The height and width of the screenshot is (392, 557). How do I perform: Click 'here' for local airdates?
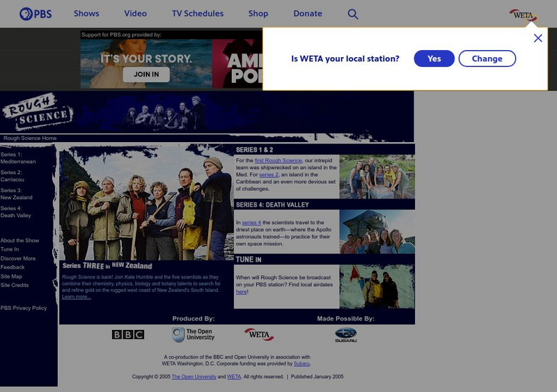tap(241, 292)
